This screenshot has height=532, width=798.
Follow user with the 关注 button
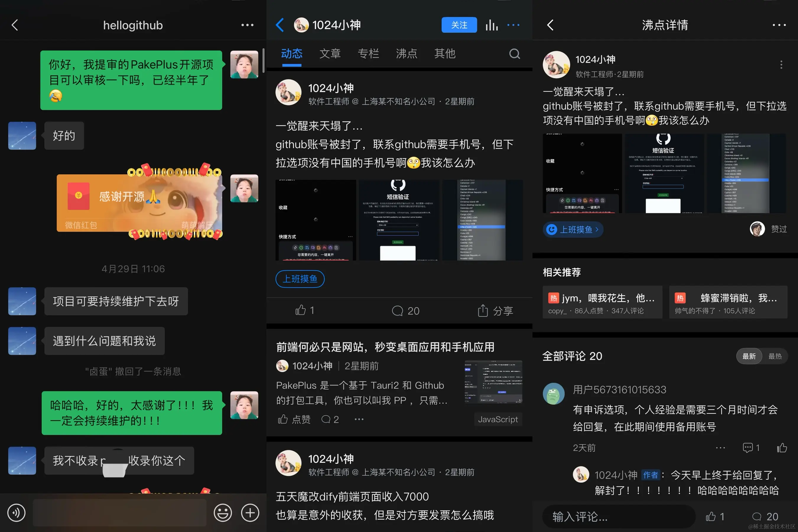459,25
